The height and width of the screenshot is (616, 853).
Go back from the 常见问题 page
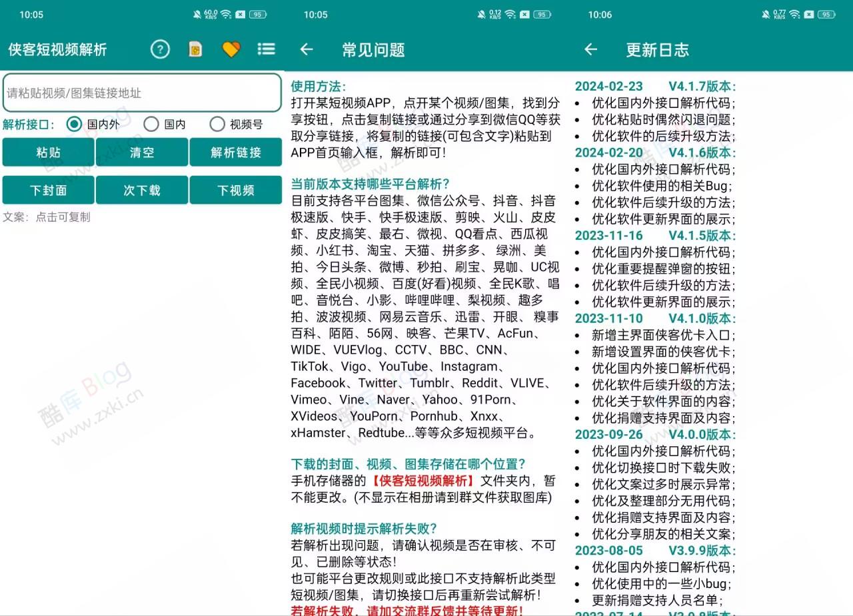[x=306, y=49]
